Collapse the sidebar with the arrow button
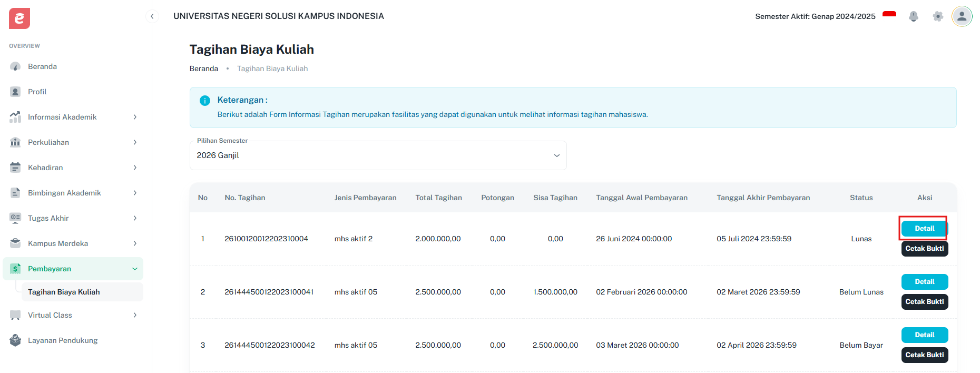Viewport: 980px width, 373px height. (152, 16)
